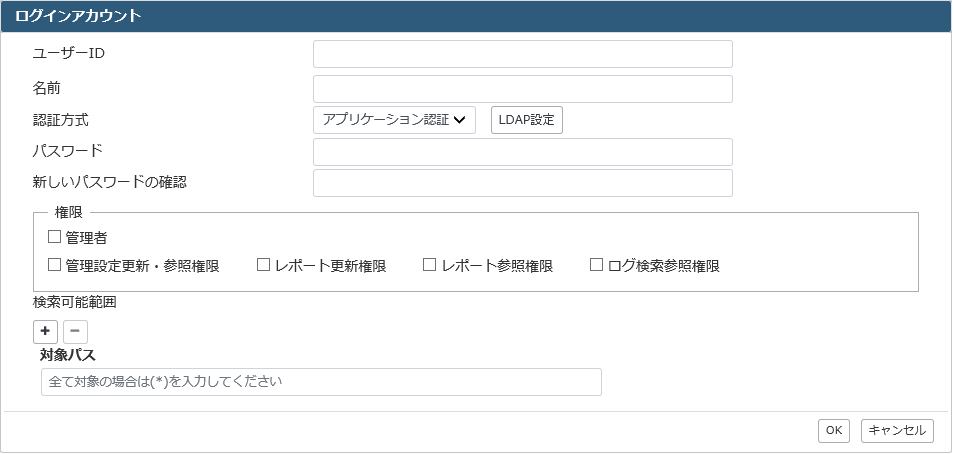Toggle the レポート参照権限 checkbox

pyautogui.click(x=430, y=265)
